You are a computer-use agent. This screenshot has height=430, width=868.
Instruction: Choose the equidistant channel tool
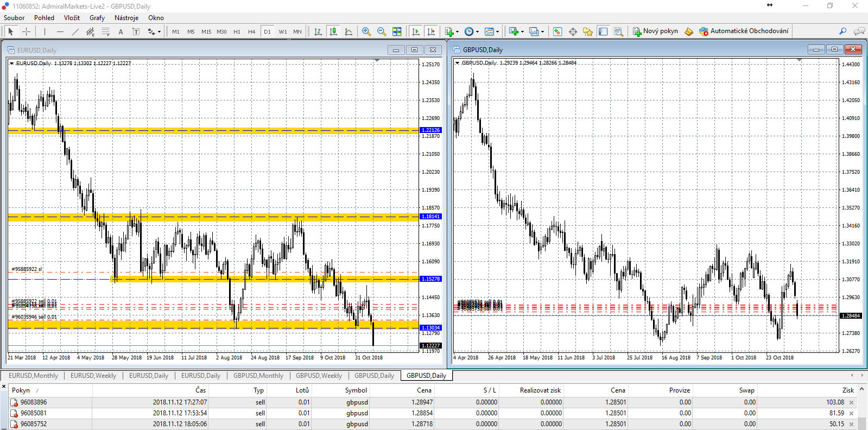(x=91, y=31)
